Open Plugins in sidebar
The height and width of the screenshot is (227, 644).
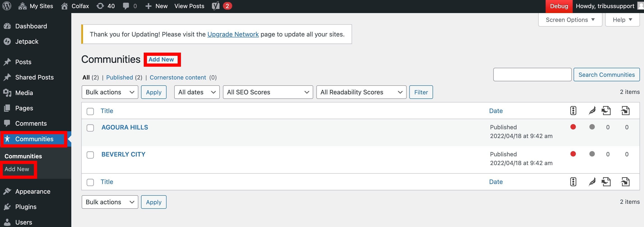(x=26, y=207)
